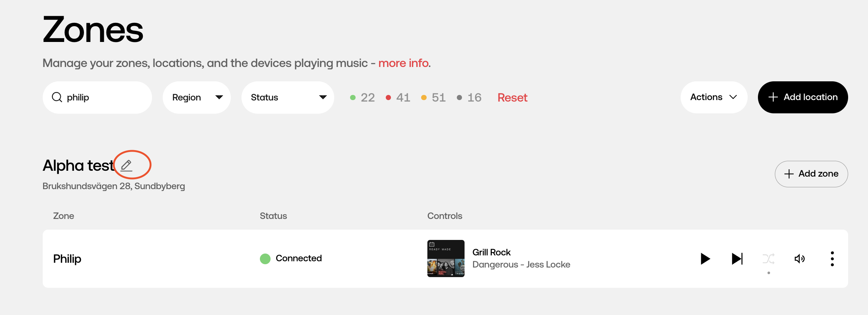Open the three-dot more options menu

coord(832,259)
